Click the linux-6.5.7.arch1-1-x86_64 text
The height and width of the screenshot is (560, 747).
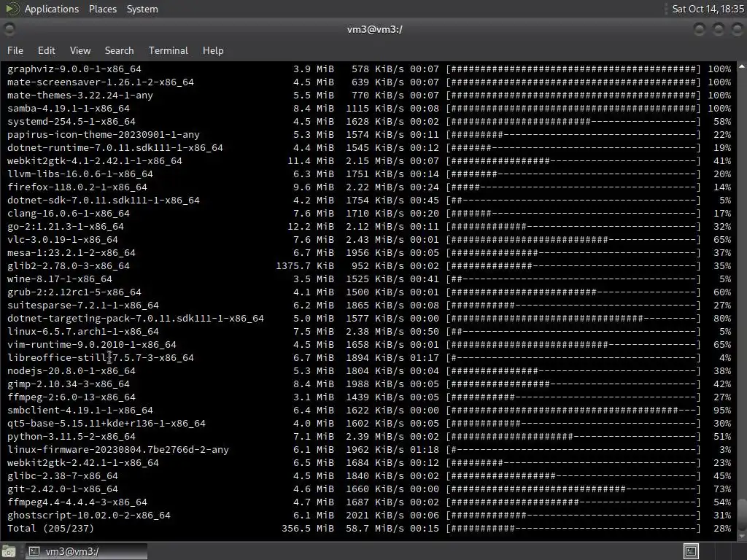coord(83,332)
